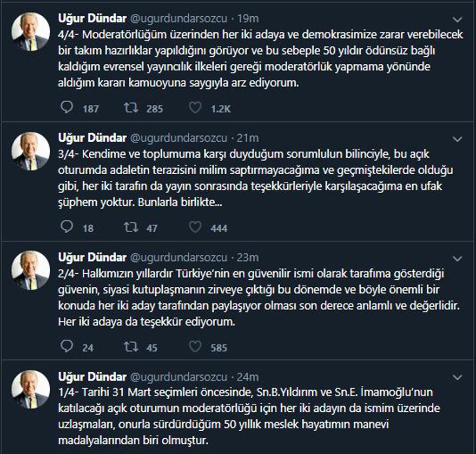This screenshot has height=454, width=476.
Task: Retweet the 2/4 tweet with 45 retweets
Action: click(131, 347)
